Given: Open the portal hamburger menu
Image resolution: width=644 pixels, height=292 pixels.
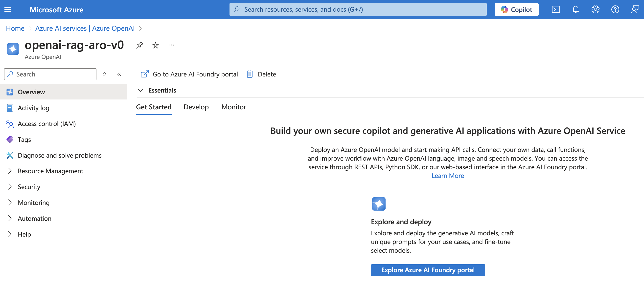Looking at the screenshot, I should pyautogui.click(x=8, y=9).
